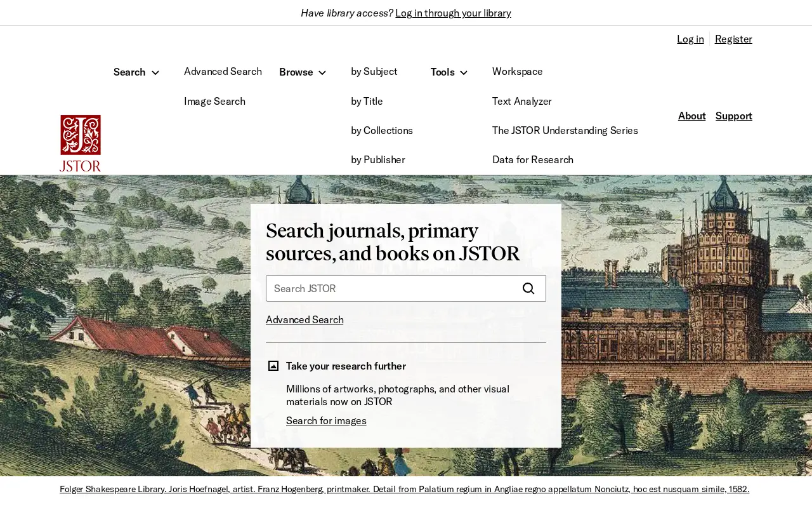This screenshot has width=812, height=508.
Task: Expand the Search menu chevron
Action: pos(155,72)
